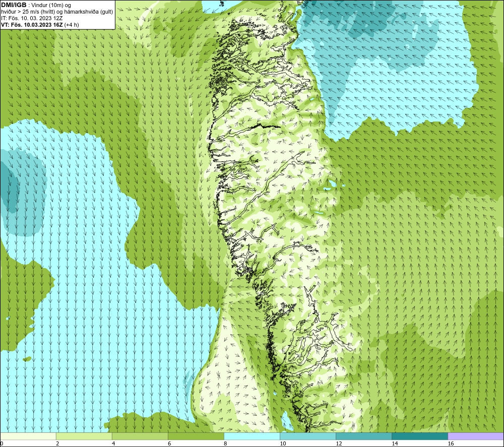Viewport: 504px width, 447px height.
Task: Click the pale 0–2 m/s legend color segment
Action: (28, 436)
